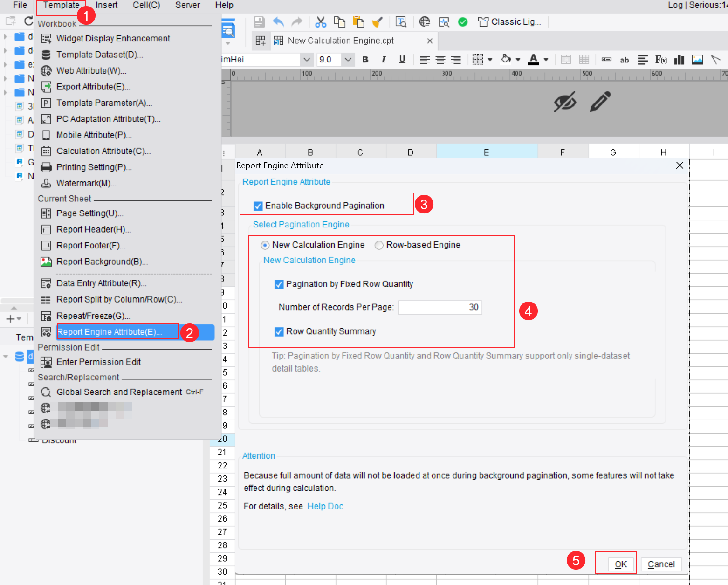
Task: Undo the last action
Action: click(278, 22)
